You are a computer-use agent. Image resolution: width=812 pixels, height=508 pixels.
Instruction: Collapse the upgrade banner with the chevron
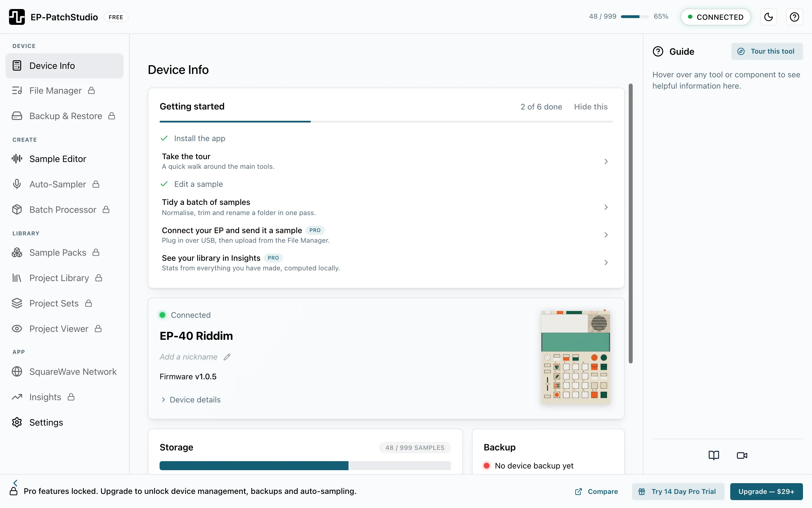point(16,483)
